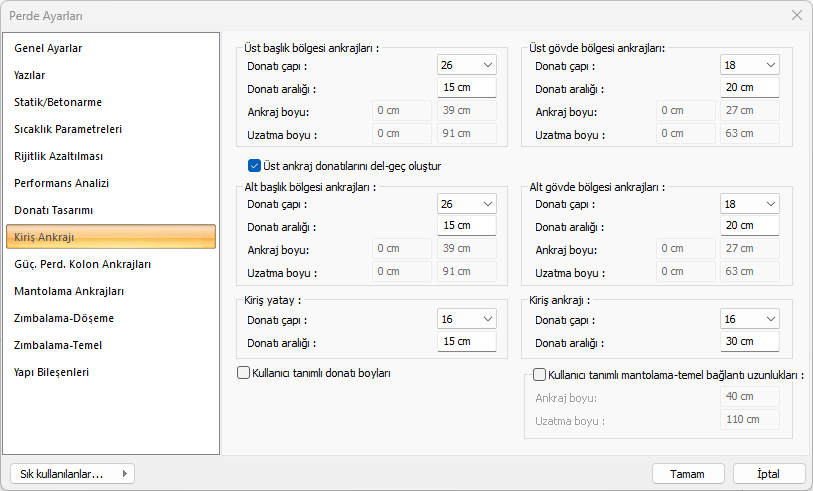Expand Kiriş ankrajı Donatı çapı dropdown
The height and width of the screenshot is (491, 813).
point(750,319)
